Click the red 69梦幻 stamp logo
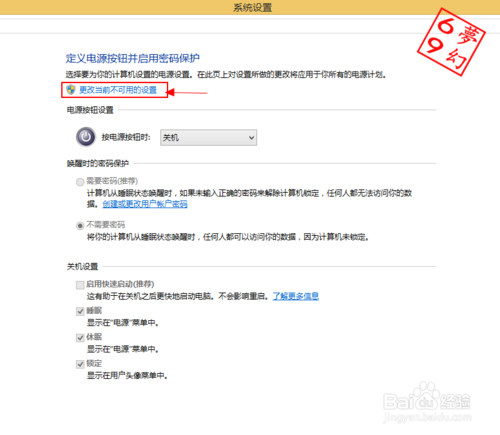Screen dimensions: 500x435 (x=451, y=42)
